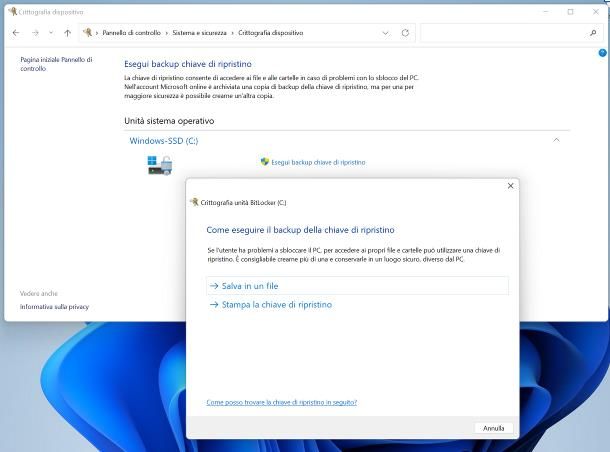Viewport: 610px width, 452px height.
Task: Click the Vedere anche label
Action: (x=39, y=293)
